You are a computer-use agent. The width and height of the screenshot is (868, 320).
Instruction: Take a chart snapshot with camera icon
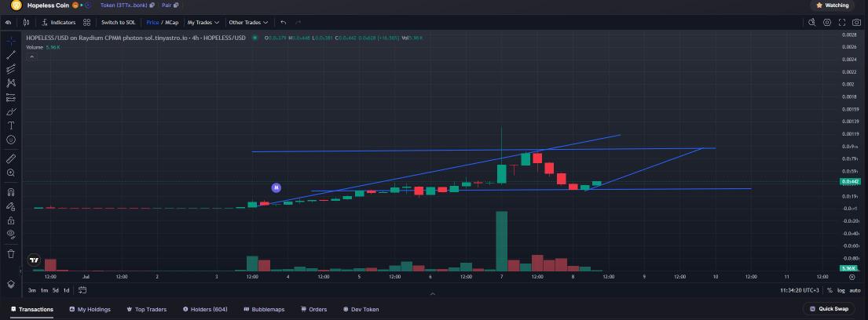click(x=857, y=23)
